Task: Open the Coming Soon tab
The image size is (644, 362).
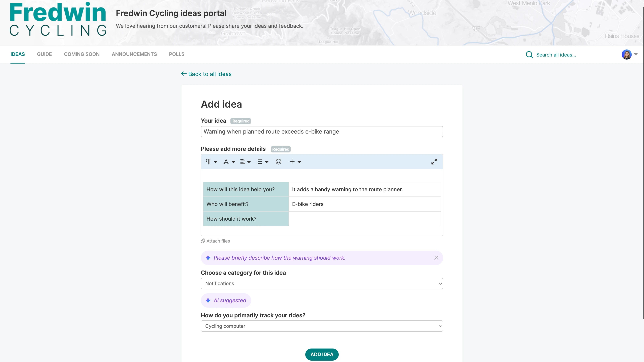Action: click(82, 54)
